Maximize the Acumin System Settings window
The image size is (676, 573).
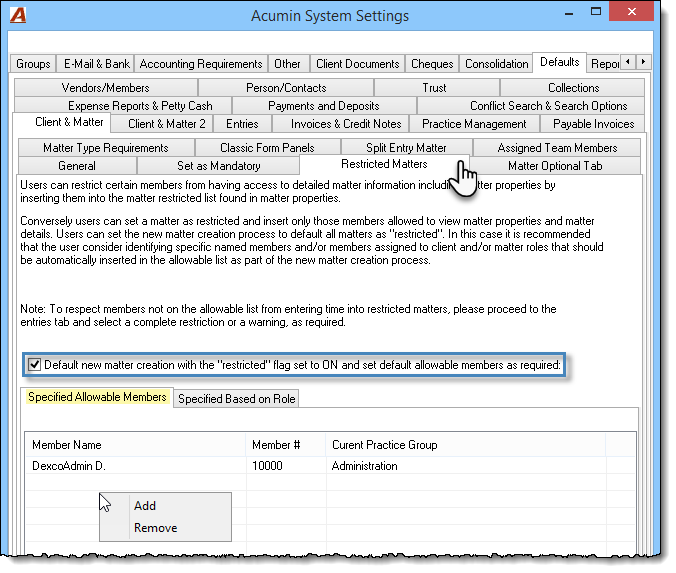(x=595, y=12)
